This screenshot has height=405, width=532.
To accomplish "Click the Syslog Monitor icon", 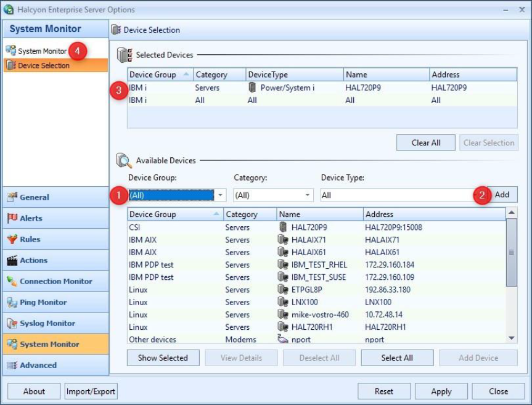I will point(12,323).
